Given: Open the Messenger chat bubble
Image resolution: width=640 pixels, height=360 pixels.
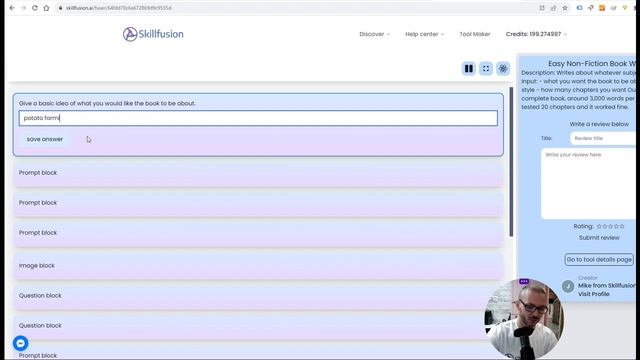Looking at the screenshot, I should [x=20, y=343].
